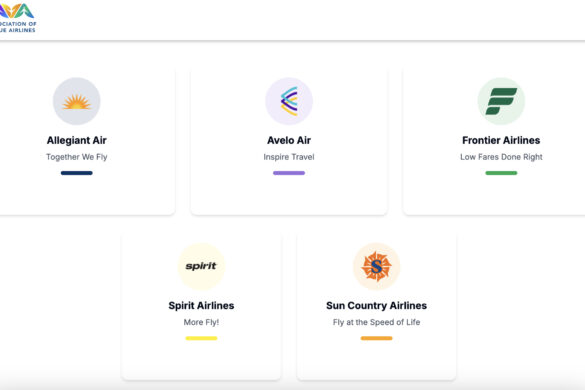The image size is (585, 390).
Task: Click the 'More Fly!' tagline text
Action: (x=201, y=322)
